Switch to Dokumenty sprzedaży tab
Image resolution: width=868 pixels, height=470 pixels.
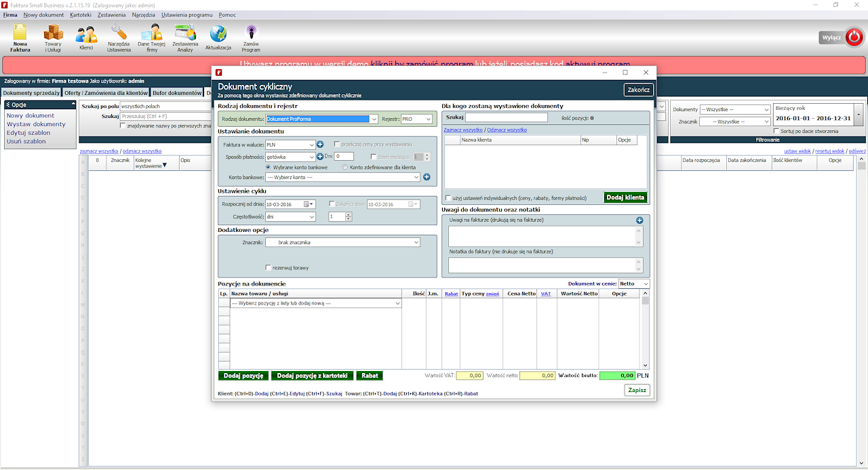[31, 93]
